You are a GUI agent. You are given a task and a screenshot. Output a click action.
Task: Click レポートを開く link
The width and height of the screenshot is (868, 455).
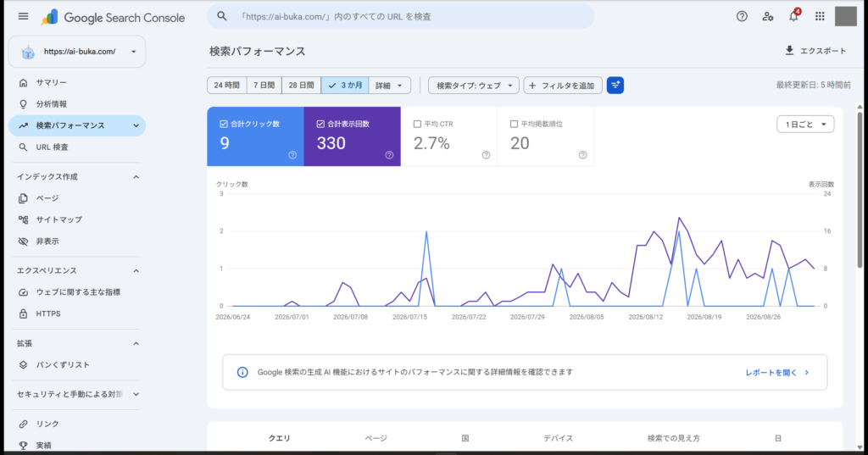click(x=777, y=373)
